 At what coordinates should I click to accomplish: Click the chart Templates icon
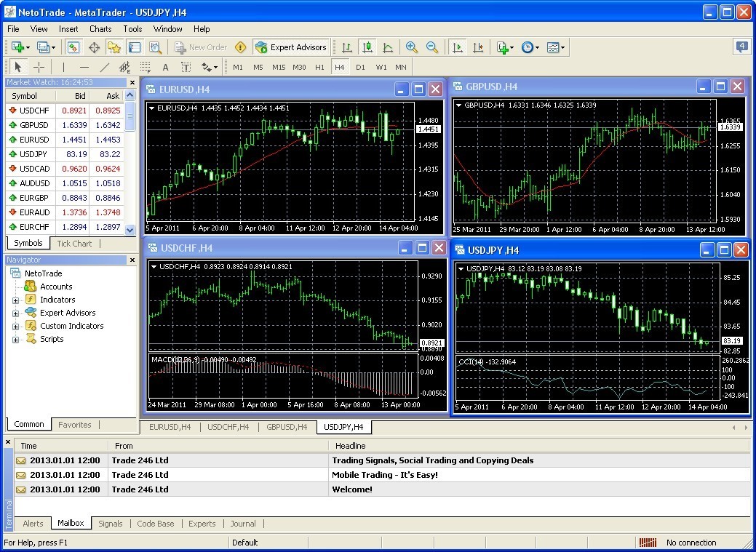pos(553,47)
